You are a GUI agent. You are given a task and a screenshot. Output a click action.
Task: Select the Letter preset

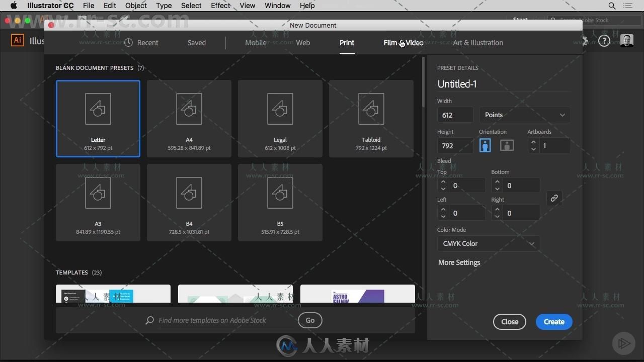98,119
